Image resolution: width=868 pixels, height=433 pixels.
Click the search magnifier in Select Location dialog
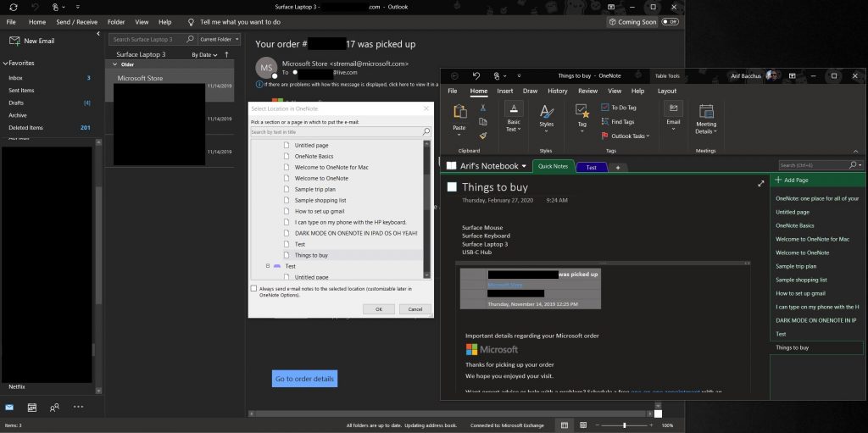point(426,132)
